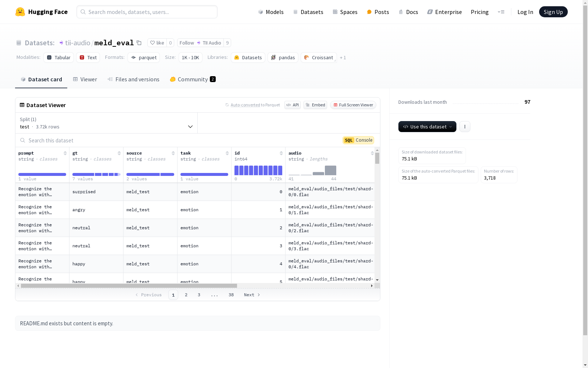588x368 pixels.
Task: Click the gt classes distribution bar
Action: pos(96,174)
